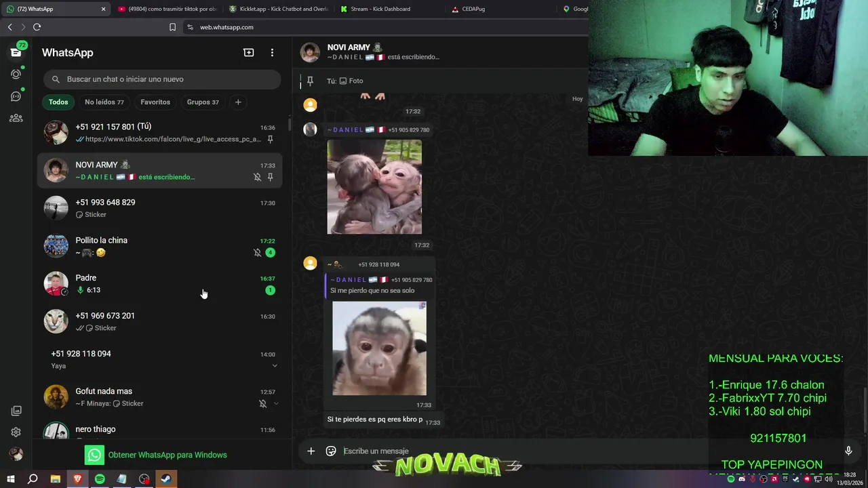Open the pinned 'Tú: Foto' message bar

click(441, 81)
